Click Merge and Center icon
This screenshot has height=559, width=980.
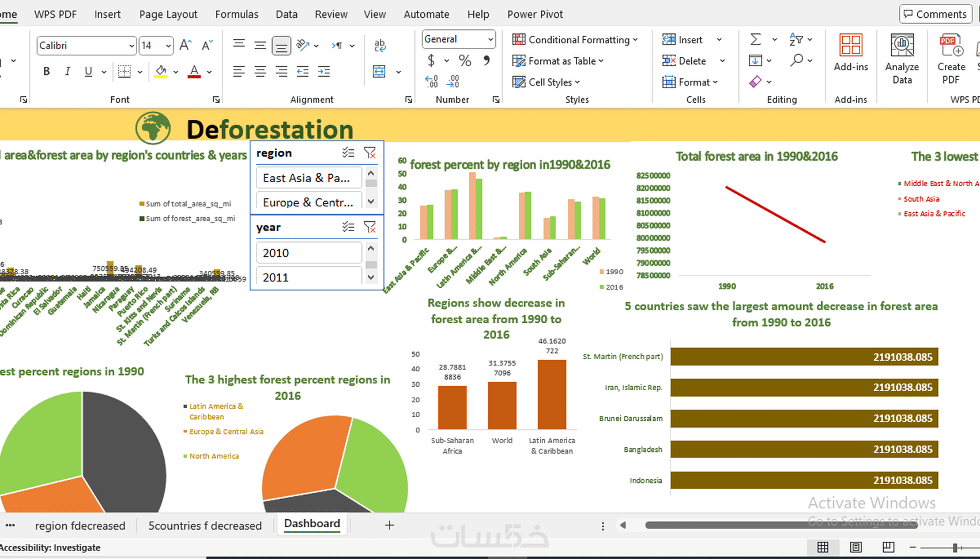pos(379,71)
